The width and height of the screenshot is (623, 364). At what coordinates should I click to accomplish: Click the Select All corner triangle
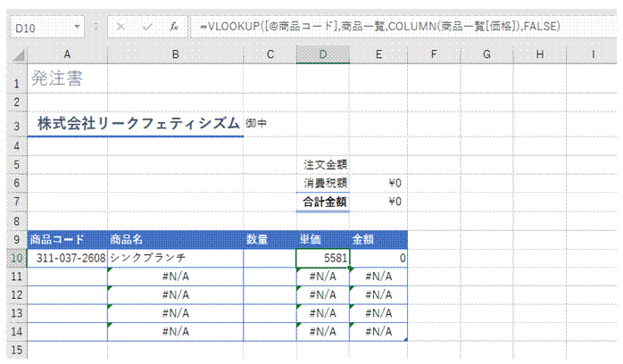(18, 55)
